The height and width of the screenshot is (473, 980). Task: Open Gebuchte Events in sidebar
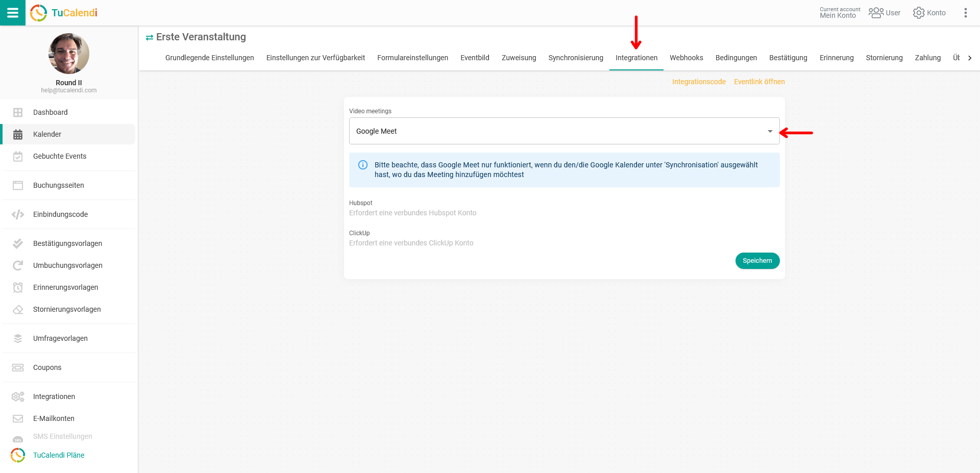tap(60, 156)
